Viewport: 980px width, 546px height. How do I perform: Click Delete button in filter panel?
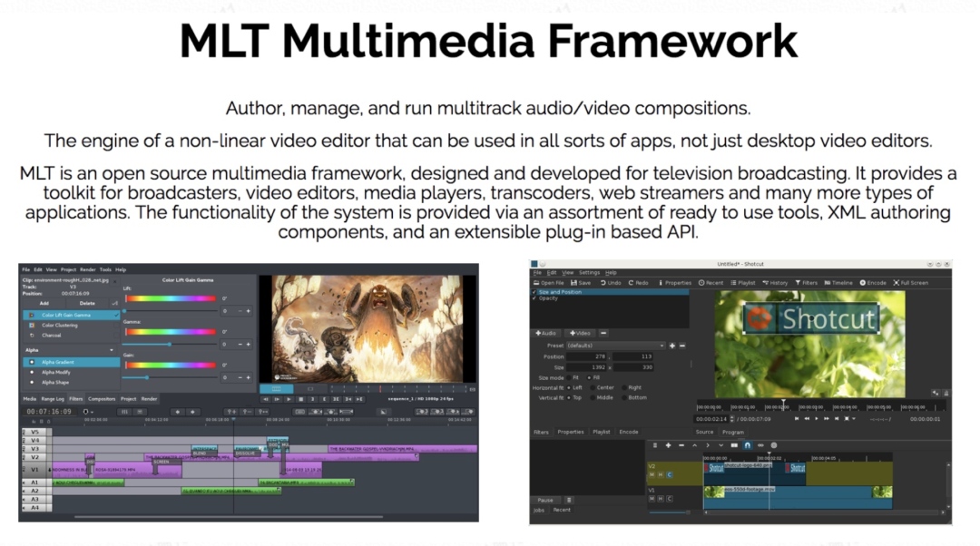[x=87, y=303]
